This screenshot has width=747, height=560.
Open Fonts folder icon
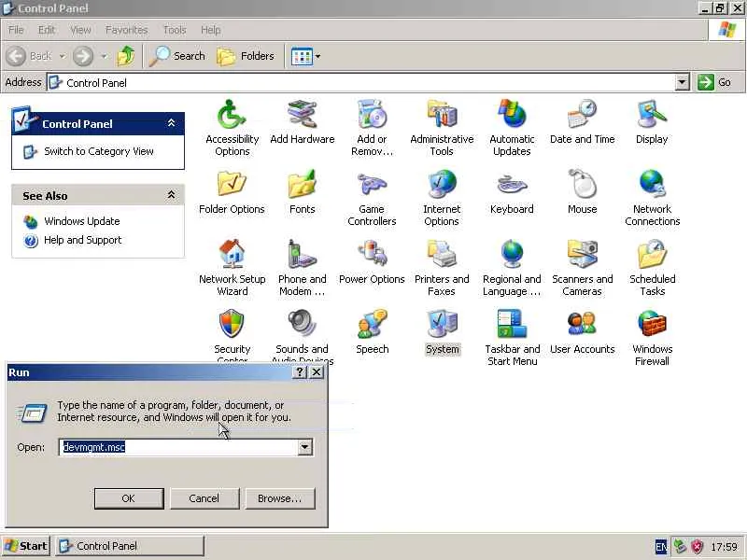(302, 185)
